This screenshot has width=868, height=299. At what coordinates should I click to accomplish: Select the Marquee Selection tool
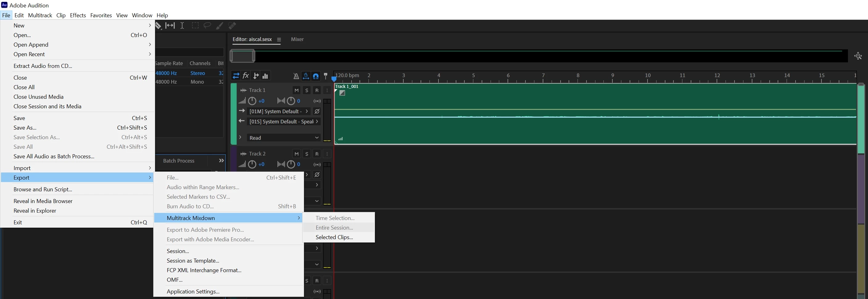tap(195, 25)
